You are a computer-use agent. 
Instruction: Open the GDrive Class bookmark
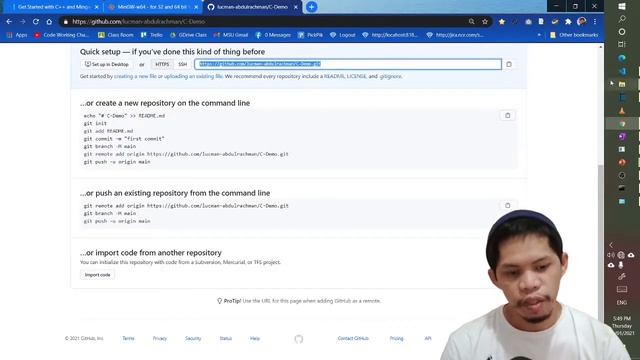point(188,35)
